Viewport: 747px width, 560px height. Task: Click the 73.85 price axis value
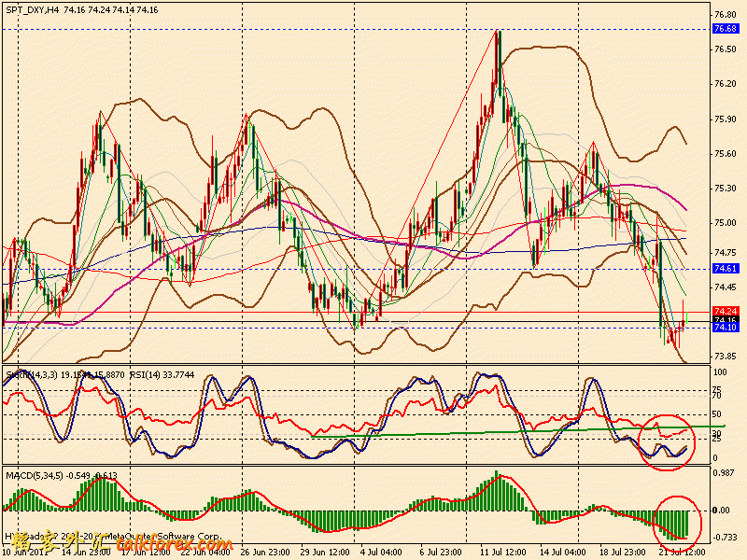726,357
